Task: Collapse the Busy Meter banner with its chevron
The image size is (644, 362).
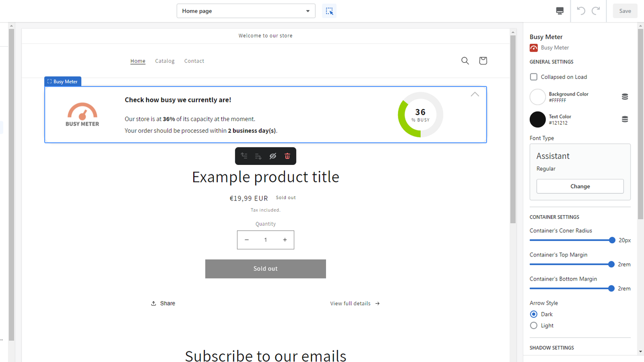Action: tap(474, 94)
